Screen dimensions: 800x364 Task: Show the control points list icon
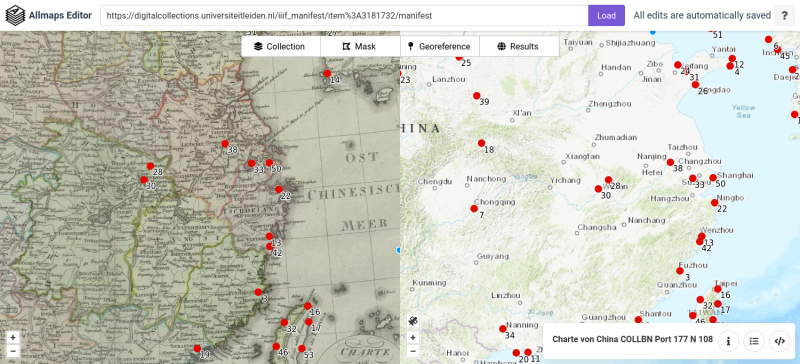tap(754, 342)
